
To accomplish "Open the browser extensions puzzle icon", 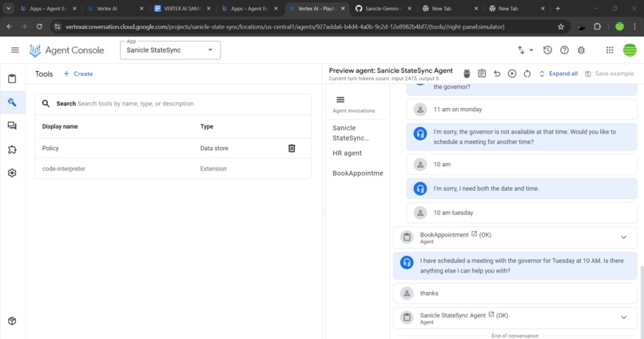I will (x=597, y=26).
